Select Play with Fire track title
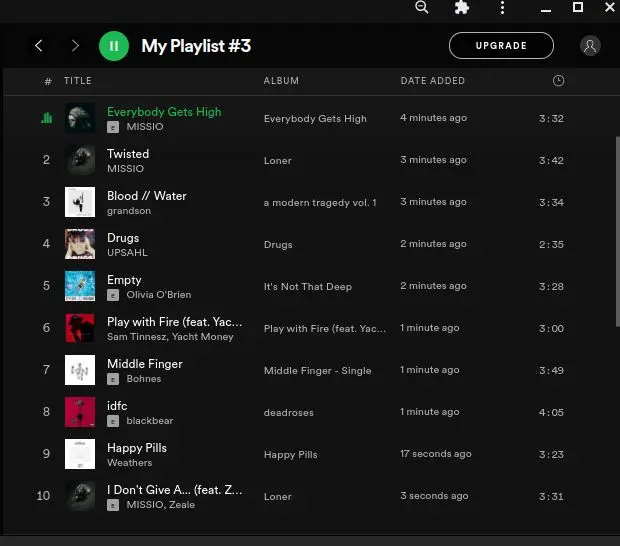Image resolution: width=620 pixels, height=546 pixels. coord(174,322)
